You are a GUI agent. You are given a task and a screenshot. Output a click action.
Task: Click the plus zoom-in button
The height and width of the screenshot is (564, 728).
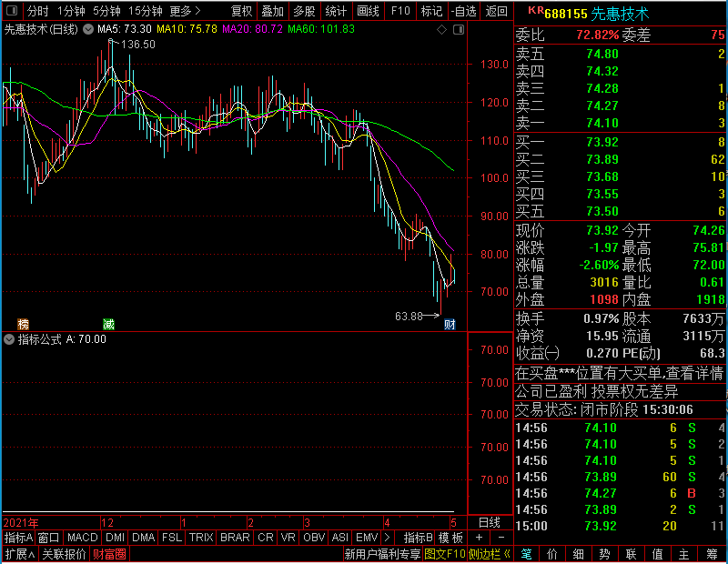[x=480, y=538]
